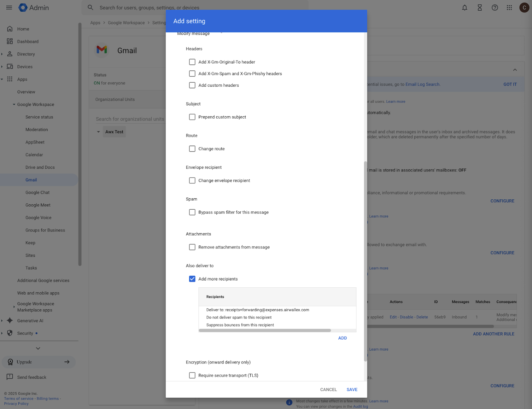Click the Generative AI sparkle icon
Screen dimensions: 532x409
[10, 321]
